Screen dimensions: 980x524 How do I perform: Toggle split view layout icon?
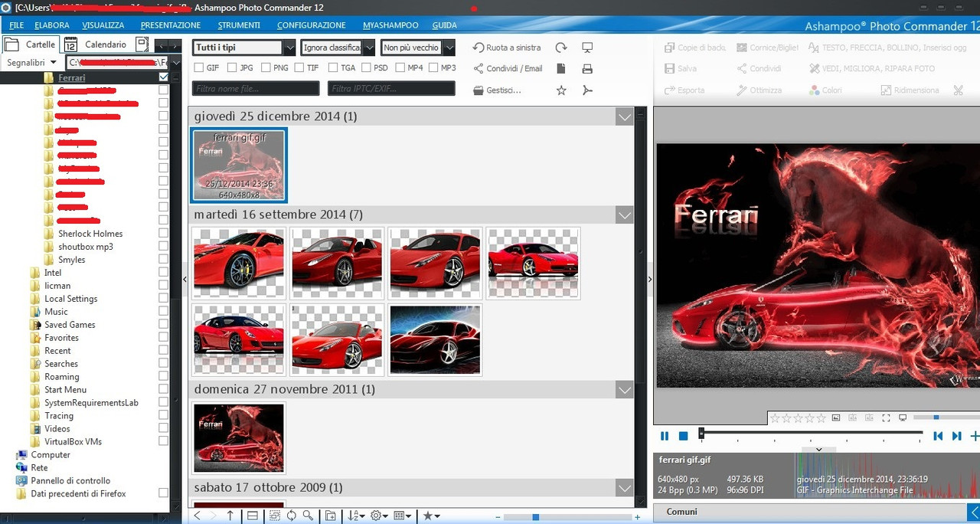(252, 516)
